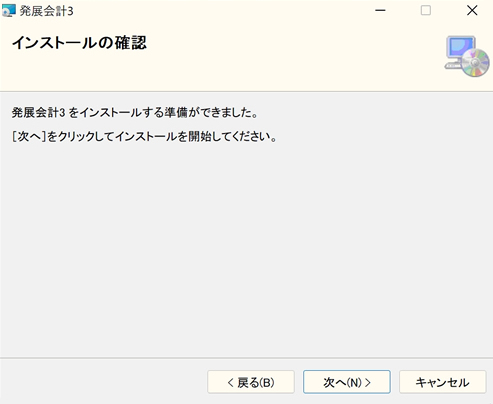
Task: Click 発展会計3 in the first message line
Action: [x=38, y=113]
